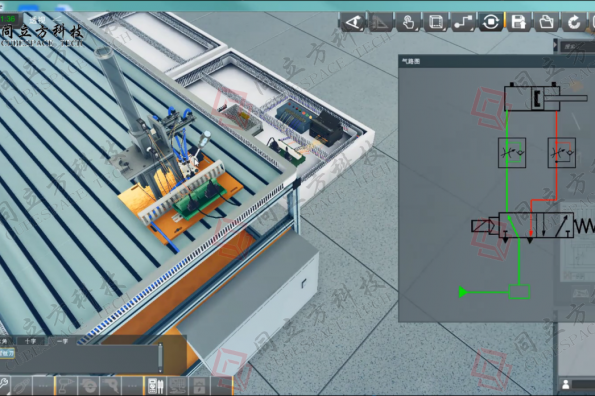Viewport: 595px width, 396px height.
Task: Open the folder load icon
Action: [546, 22]
